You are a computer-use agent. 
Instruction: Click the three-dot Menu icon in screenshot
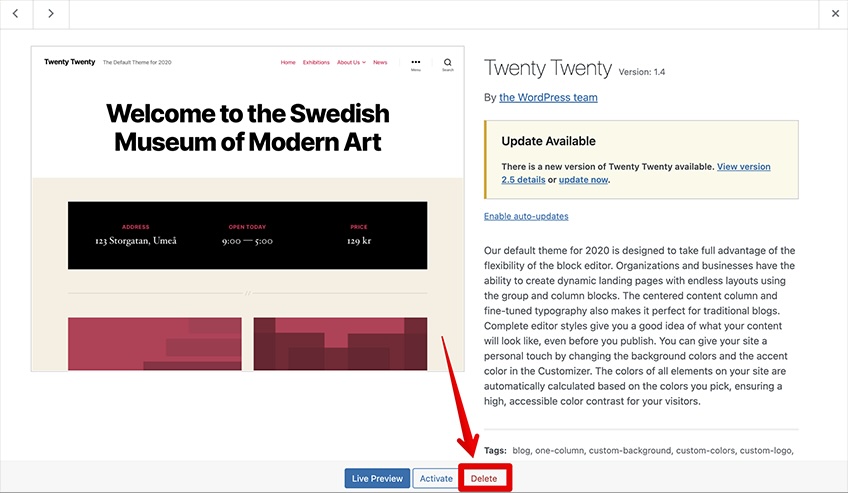pyautogui.click(x=415, y=64)
